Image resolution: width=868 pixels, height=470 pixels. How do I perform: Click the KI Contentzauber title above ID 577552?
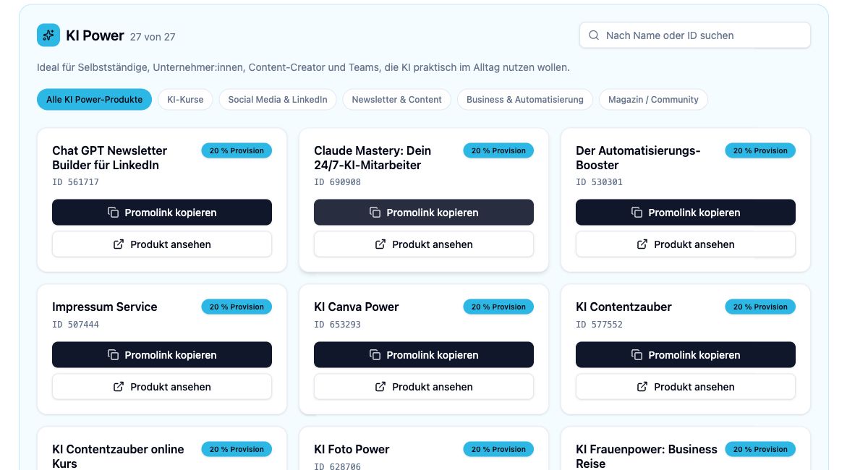point(624,307)
